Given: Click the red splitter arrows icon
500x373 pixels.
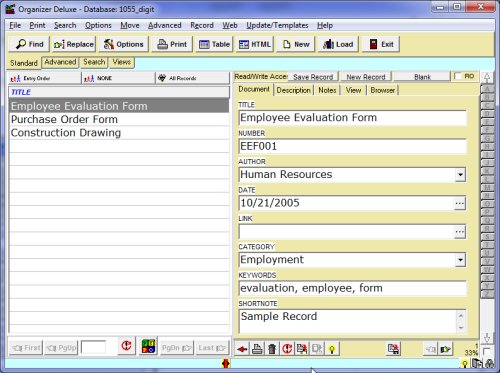Looking at the screenshot, I should (226, 363).
